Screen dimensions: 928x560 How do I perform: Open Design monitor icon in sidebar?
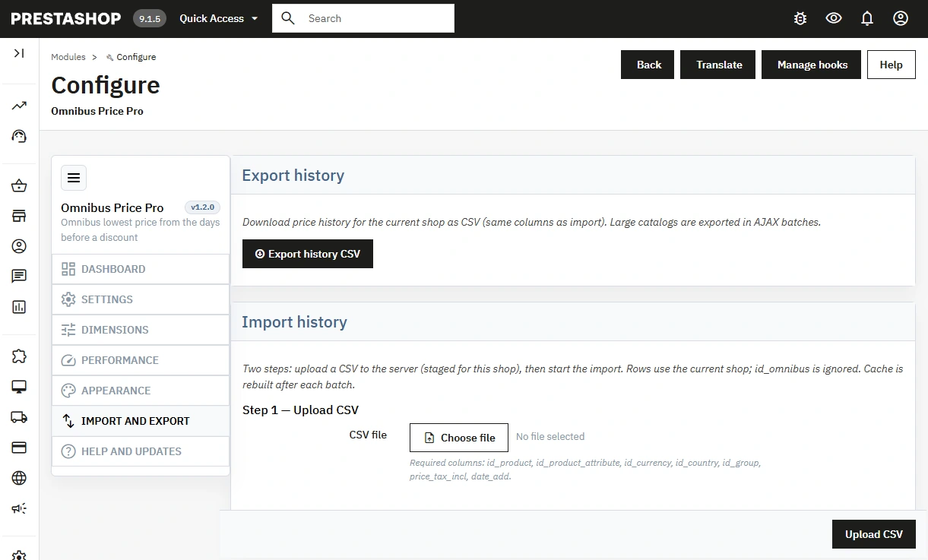pos(19,387)
